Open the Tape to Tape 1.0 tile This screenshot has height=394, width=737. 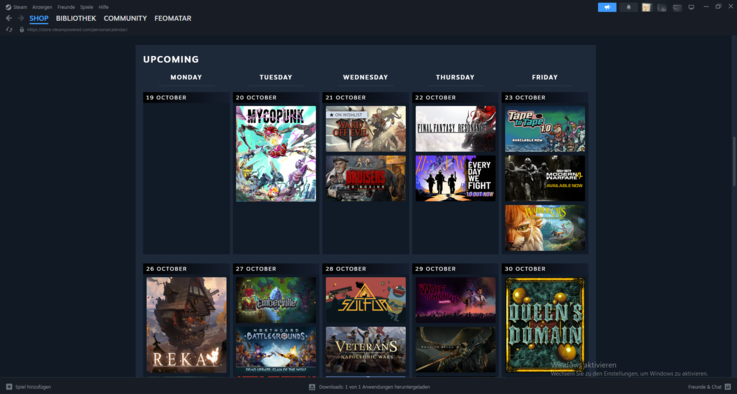click(545, 129)
